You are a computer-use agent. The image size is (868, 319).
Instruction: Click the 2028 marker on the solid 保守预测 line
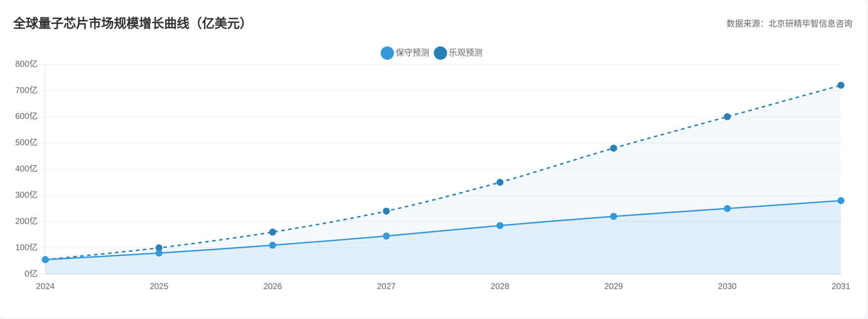(x=500, y=225)
